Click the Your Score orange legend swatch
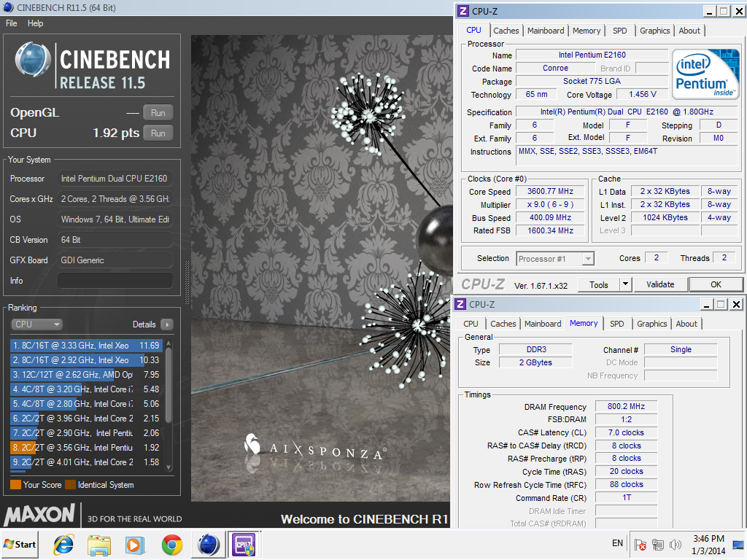Viewport: 747px width, 560px height. [15, 485]
